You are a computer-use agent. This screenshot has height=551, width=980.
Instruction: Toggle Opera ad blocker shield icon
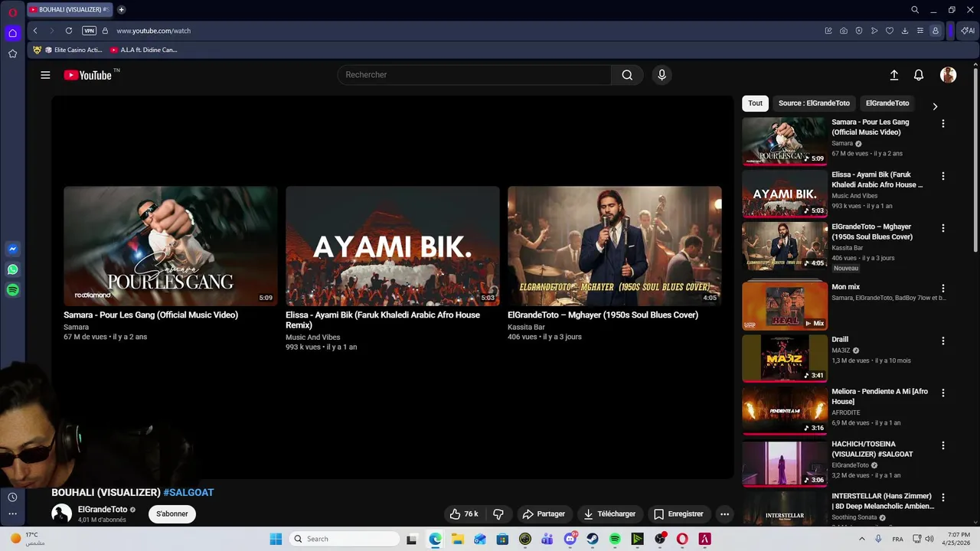859,31
